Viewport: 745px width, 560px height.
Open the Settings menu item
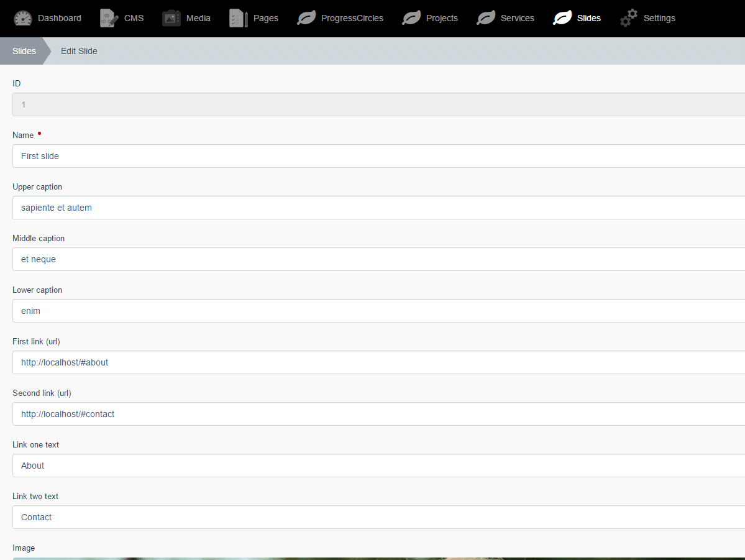(659, 18)
